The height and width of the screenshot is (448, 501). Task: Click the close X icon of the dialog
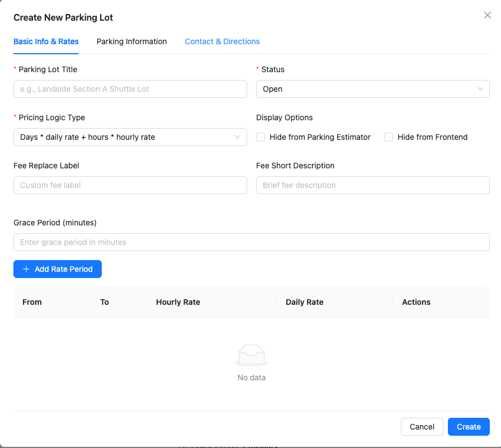point(487,15)
